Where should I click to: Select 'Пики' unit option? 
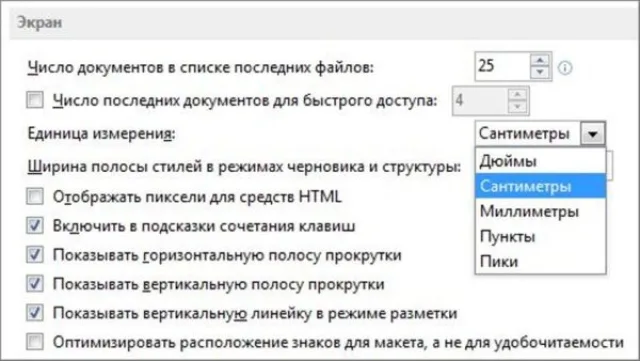540,261
